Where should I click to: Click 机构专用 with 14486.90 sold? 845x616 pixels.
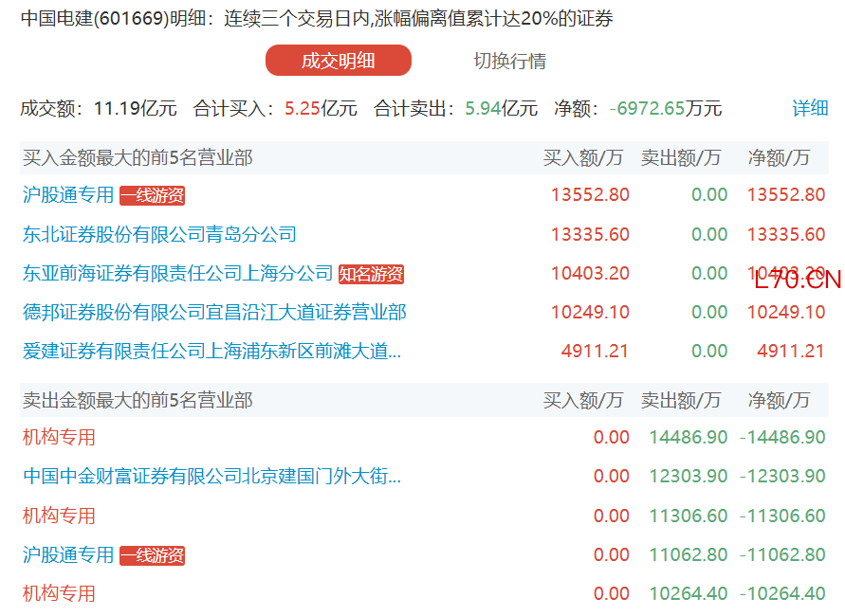[x=59, y=437]
